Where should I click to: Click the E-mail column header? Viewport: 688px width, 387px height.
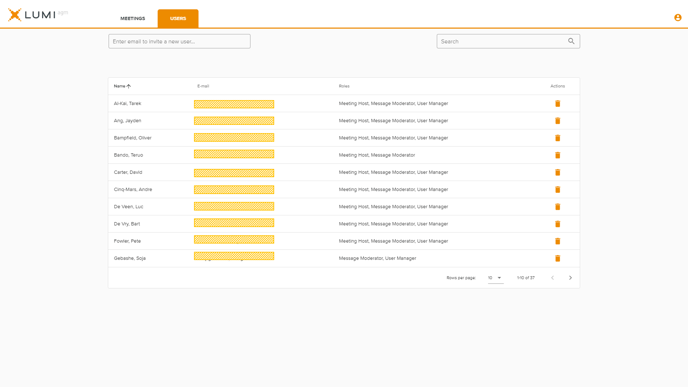pyautogui.click(x=203, y=86)
